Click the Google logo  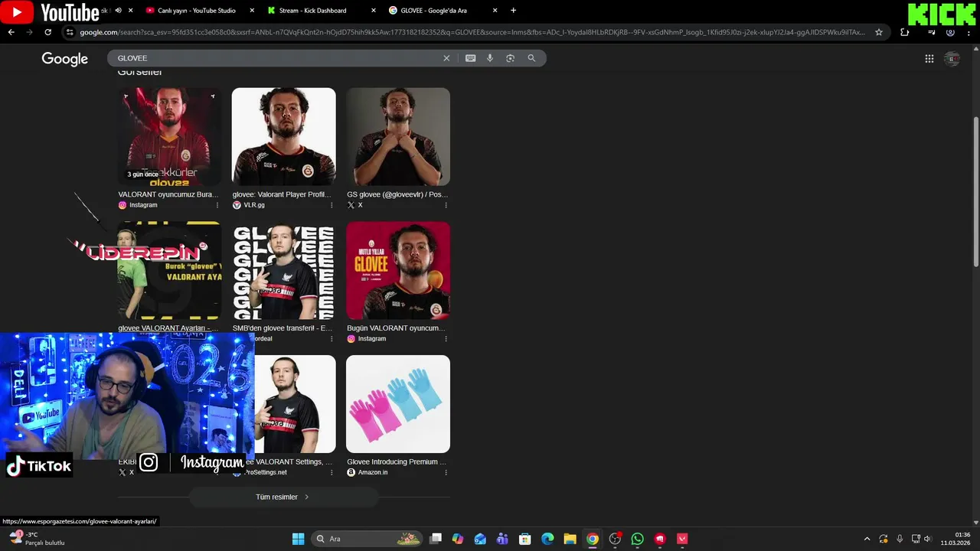64,59
